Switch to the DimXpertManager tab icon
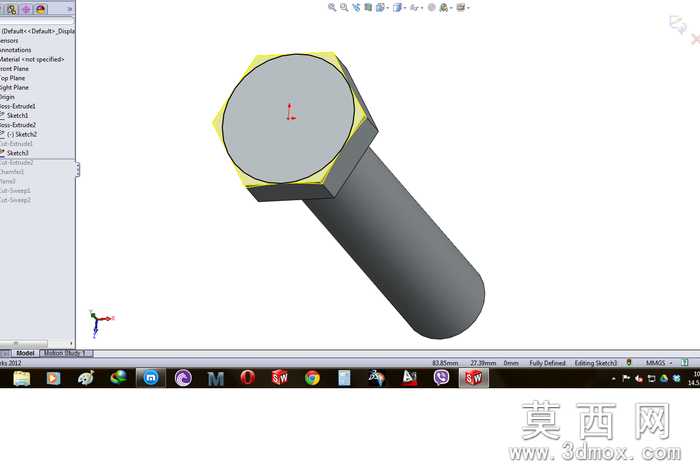Screen dimensions: 700x465 [x=26, y=9]
